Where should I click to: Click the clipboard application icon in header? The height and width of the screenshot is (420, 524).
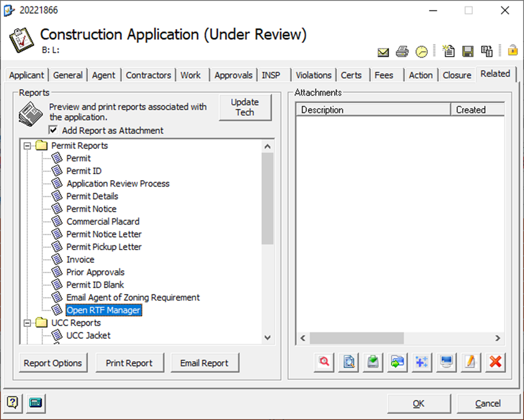21,40
